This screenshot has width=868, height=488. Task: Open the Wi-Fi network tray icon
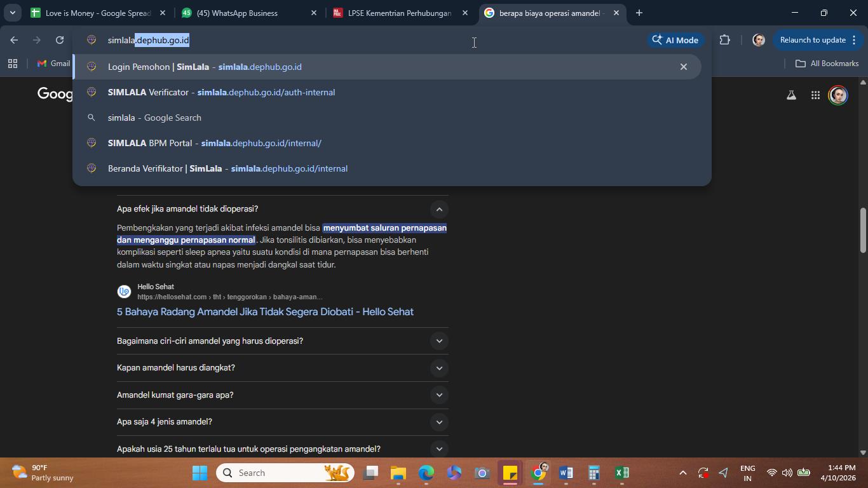tap(771, 473)
